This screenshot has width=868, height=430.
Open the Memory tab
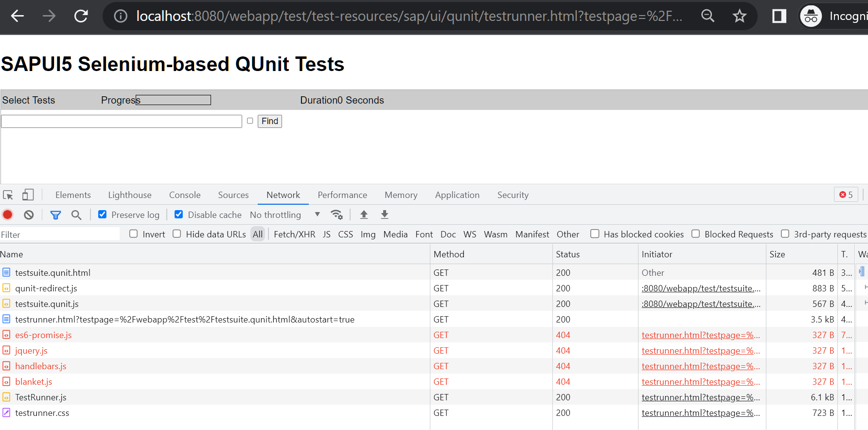pyautogui.click(x=401, y=195)
